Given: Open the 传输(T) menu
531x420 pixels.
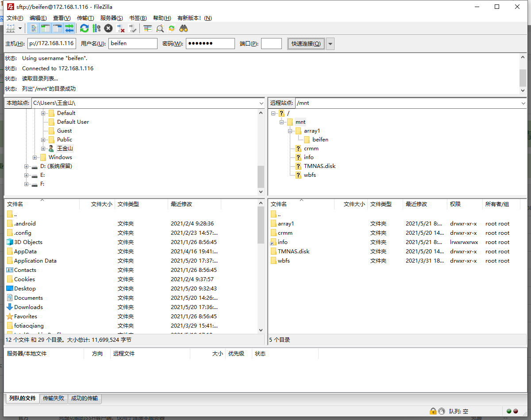Looking at the screenshot, I should point(85,18).
